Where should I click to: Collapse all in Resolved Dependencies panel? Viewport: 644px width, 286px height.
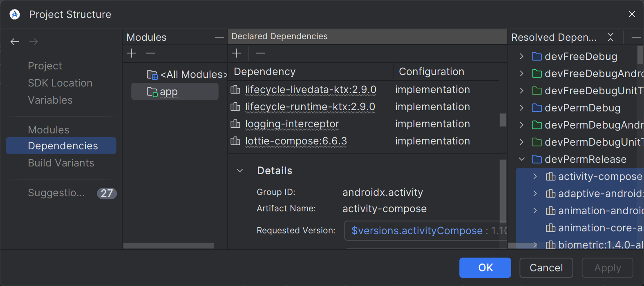610,37
